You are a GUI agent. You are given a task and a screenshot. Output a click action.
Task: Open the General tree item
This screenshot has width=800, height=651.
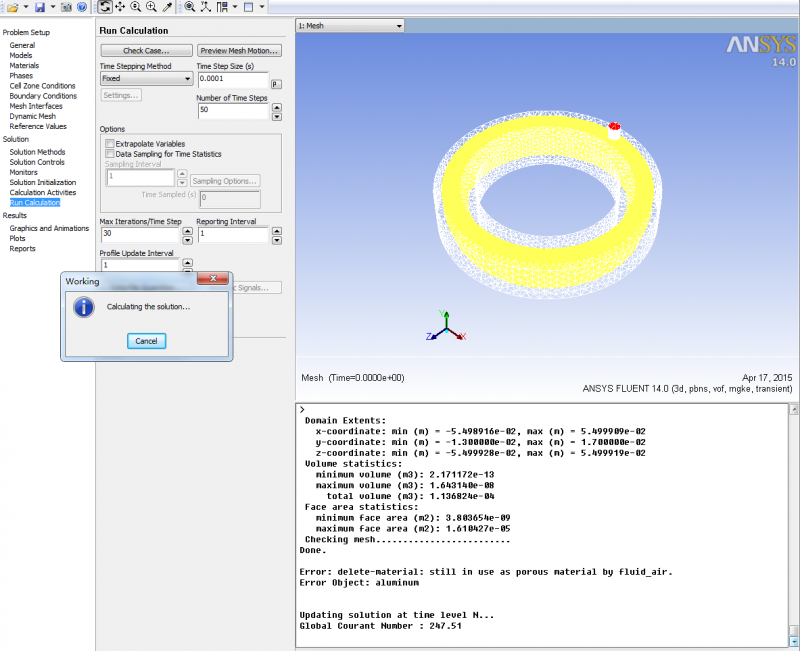coord(22,45)
